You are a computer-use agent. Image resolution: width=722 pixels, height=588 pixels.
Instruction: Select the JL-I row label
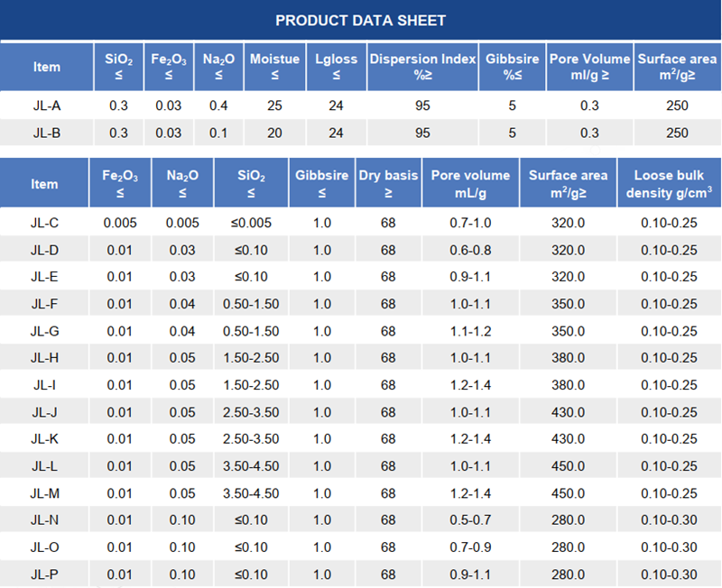coord(45,385)
